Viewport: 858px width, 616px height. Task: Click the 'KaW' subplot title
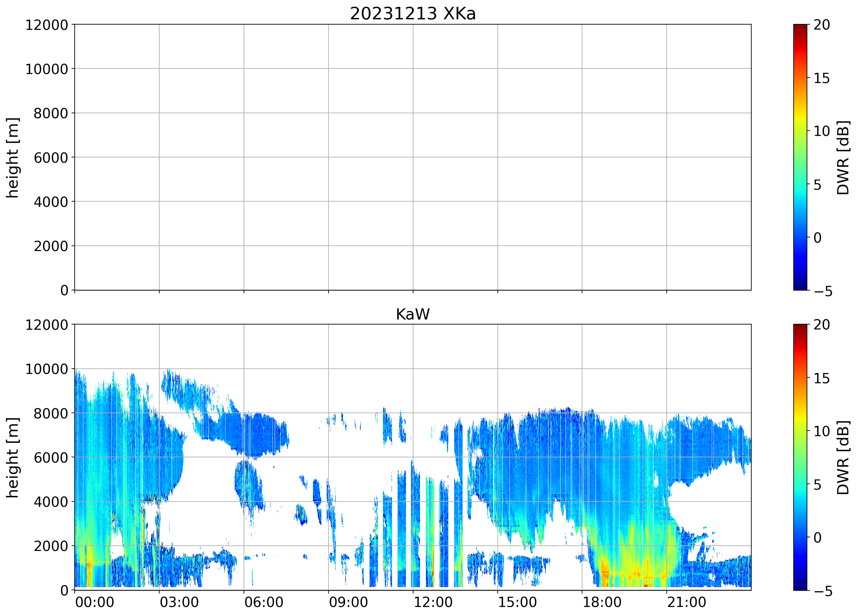point(412,314)
